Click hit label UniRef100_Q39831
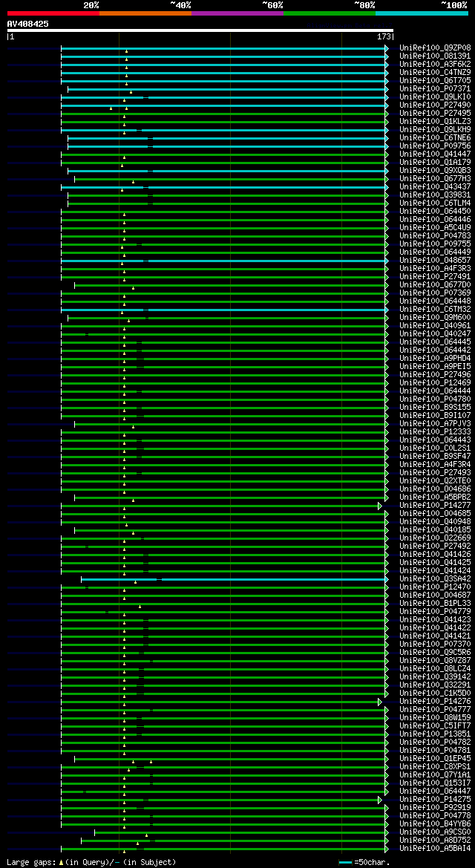This screenshot has width=475, height=868. (x=435, y=195)
